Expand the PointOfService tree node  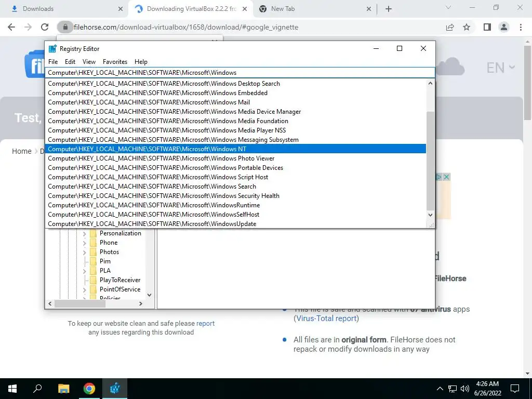coord(85,289)
